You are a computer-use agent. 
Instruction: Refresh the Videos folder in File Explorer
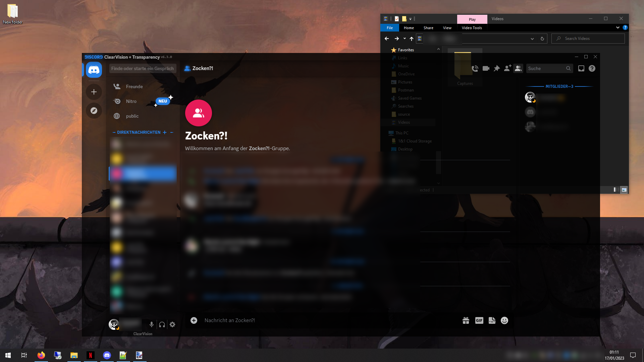[542, 39]
